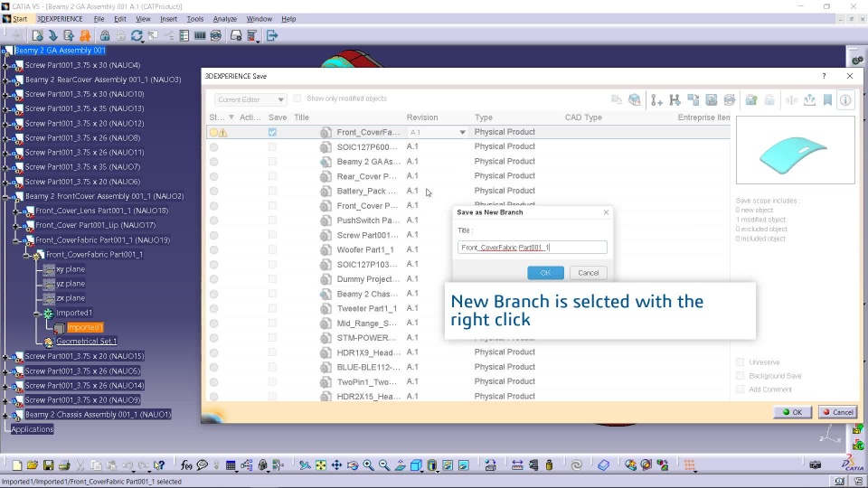
Task: Click the blue lock Reserve icon in top toolbar
Action: tap(105, 35)
